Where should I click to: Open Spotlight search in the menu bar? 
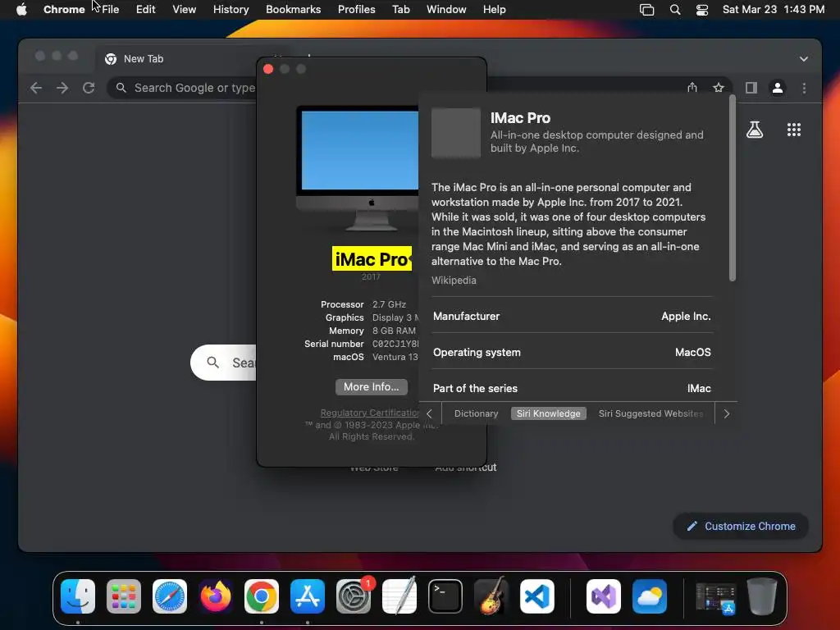675,10
